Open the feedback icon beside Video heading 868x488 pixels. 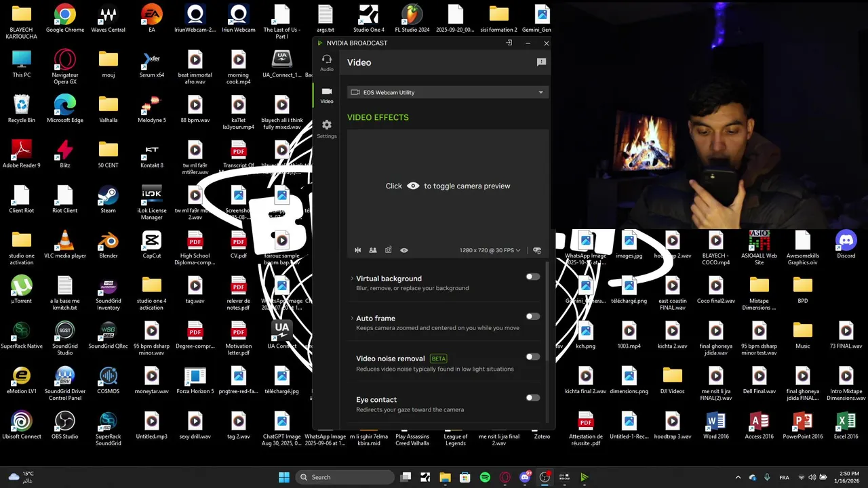(541, 62)
